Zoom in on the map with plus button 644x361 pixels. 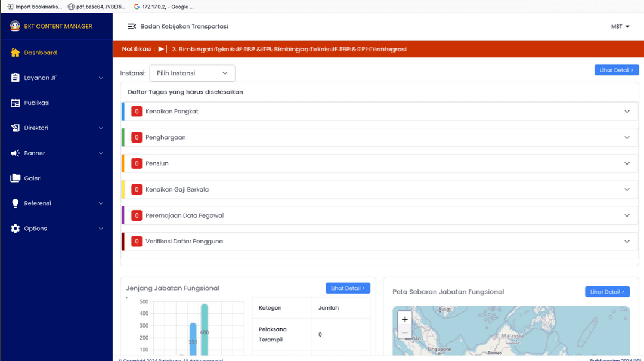(x=404, y=319)
